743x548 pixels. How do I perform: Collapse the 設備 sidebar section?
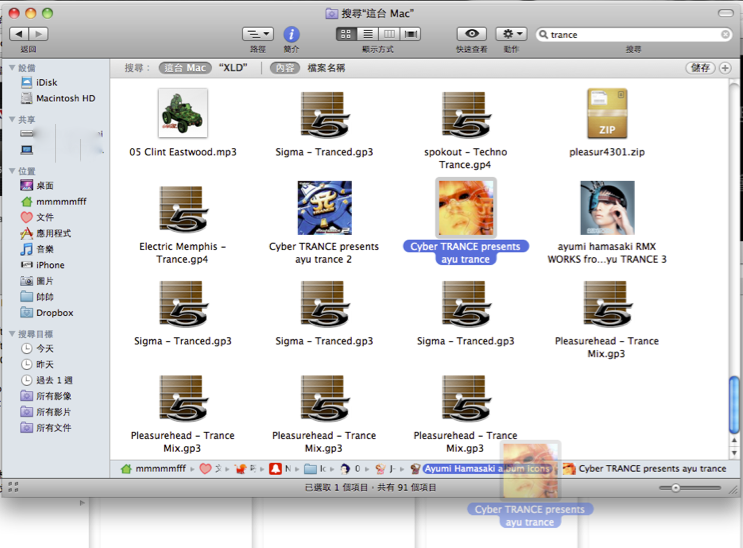pyautogui.click(x=12, y=68)
